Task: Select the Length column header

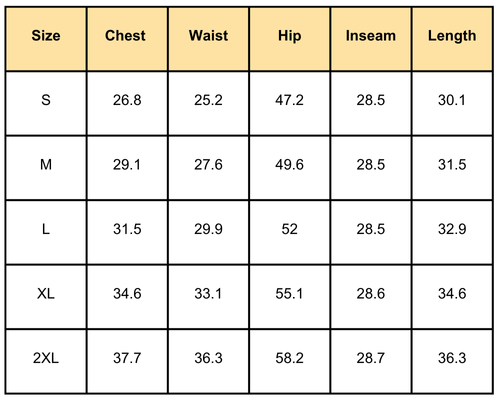Action: (452, 36)
